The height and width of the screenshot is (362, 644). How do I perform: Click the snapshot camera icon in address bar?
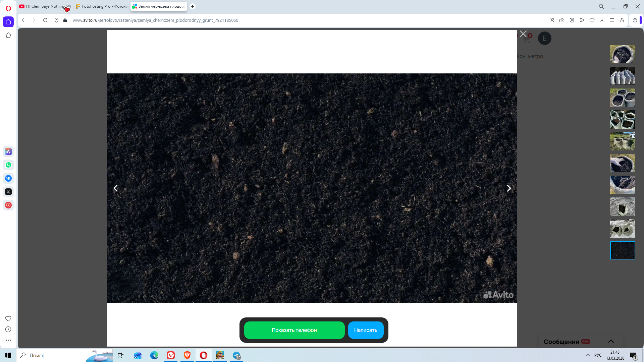coord(562,20)
